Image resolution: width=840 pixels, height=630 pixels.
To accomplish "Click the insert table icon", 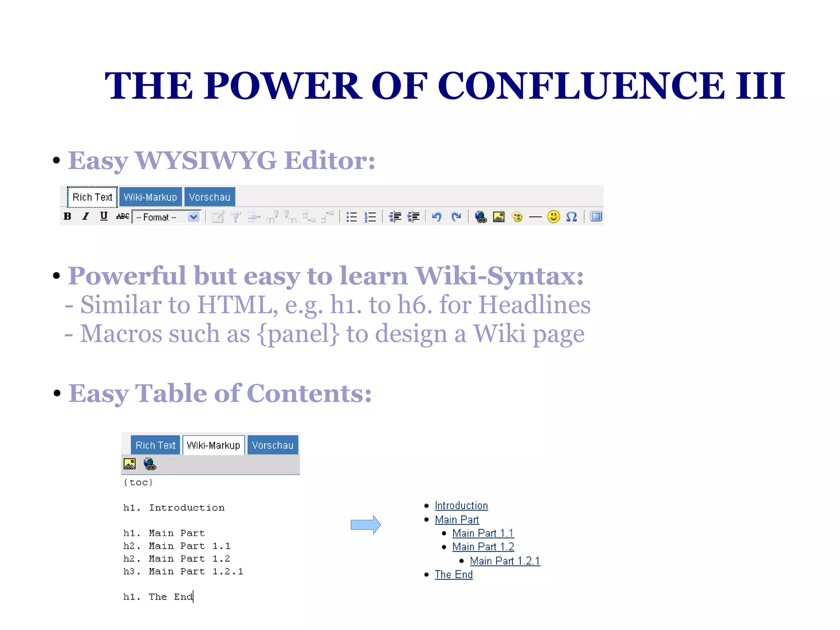I will (218, 217).
